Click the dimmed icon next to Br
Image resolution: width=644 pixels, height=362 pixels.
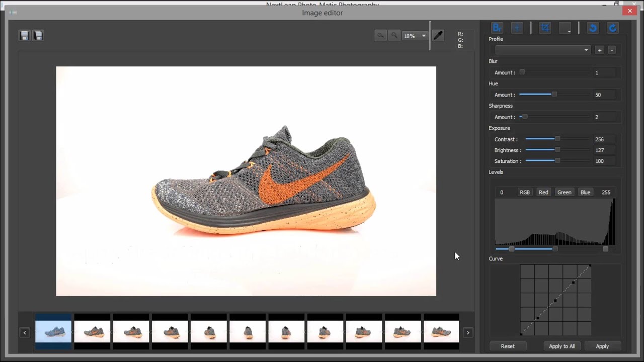[x=517, y=28]
